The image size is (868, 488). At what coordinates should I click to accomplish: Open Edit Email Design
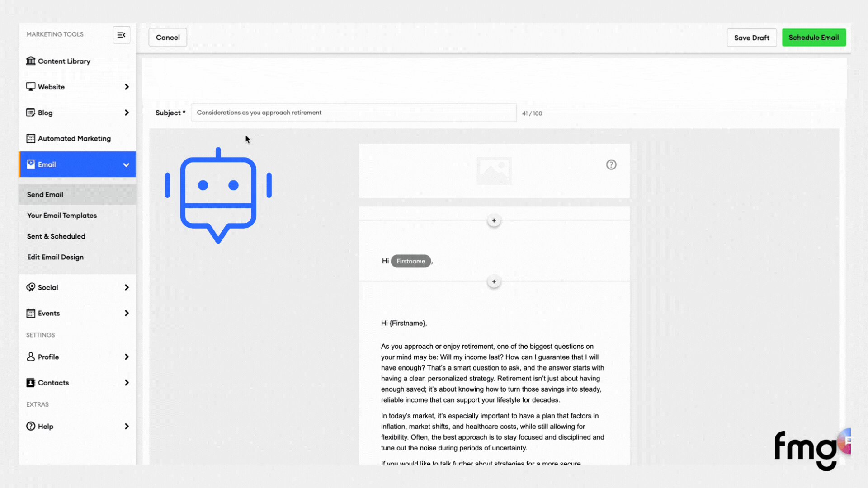55,257
